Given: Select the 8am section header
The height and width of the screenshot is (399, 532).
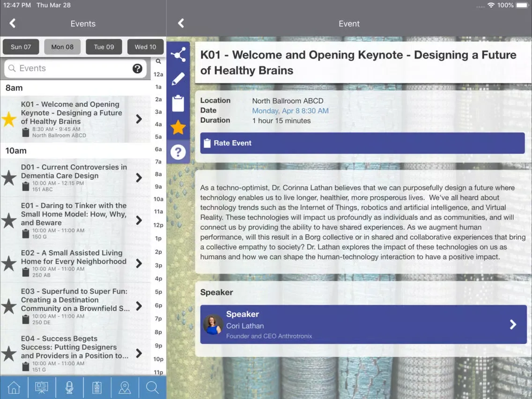Looking at the screenshot, I should (75, 88).
